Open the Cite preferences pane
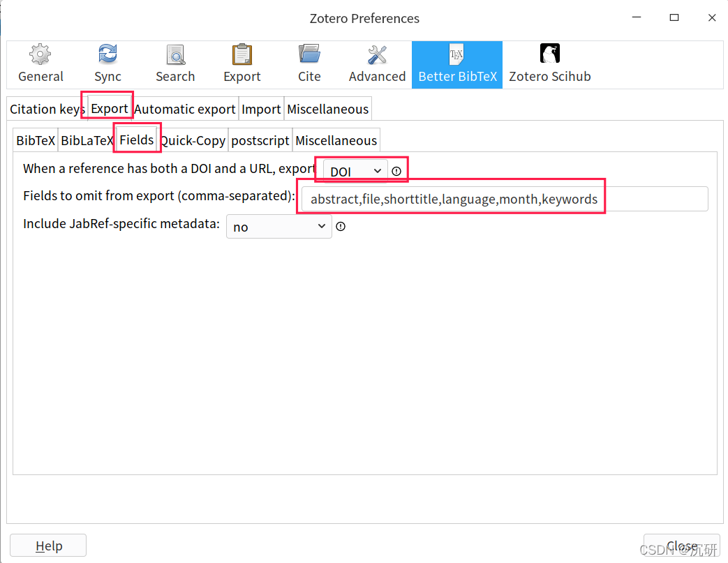The width and height of the screenshot is (728, 563). tap(309, 64)
